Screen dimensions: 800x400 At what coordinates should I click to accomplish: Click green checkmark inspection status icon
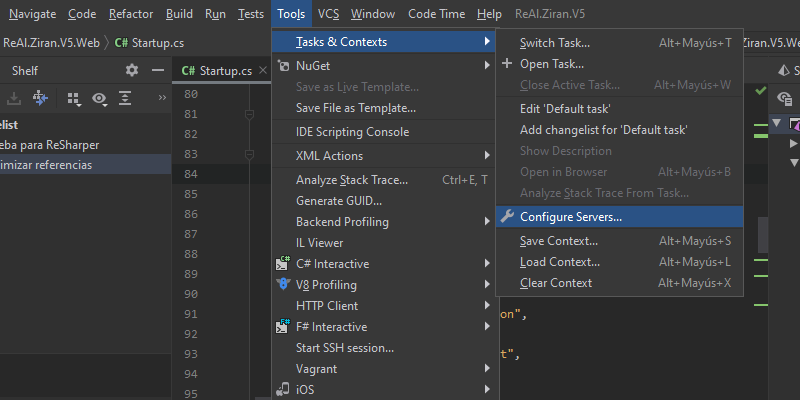point(761,91)
